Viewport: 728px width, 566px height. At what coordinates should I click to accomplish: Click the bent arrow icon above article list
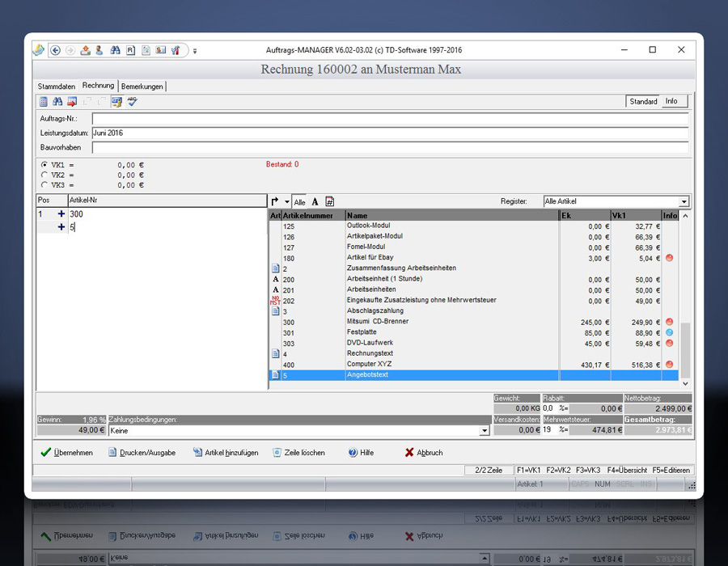(x=275, y=201)
